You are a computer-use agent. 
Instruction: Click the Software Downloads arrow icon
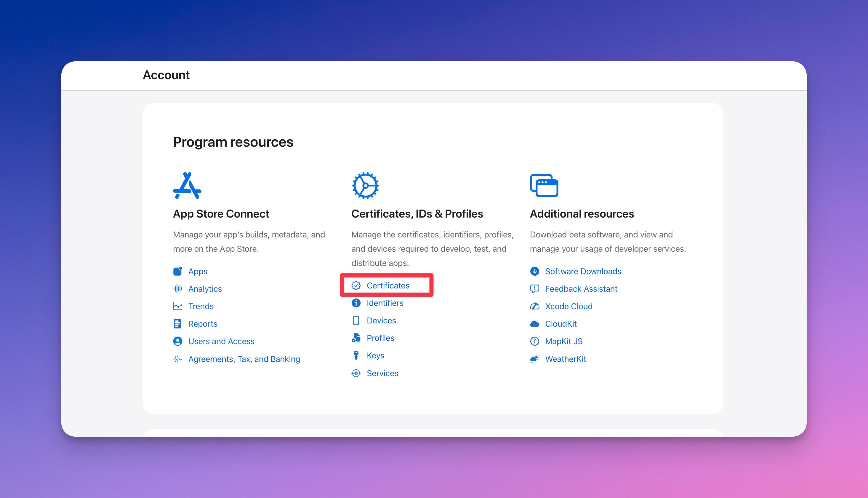click(535, 271)
